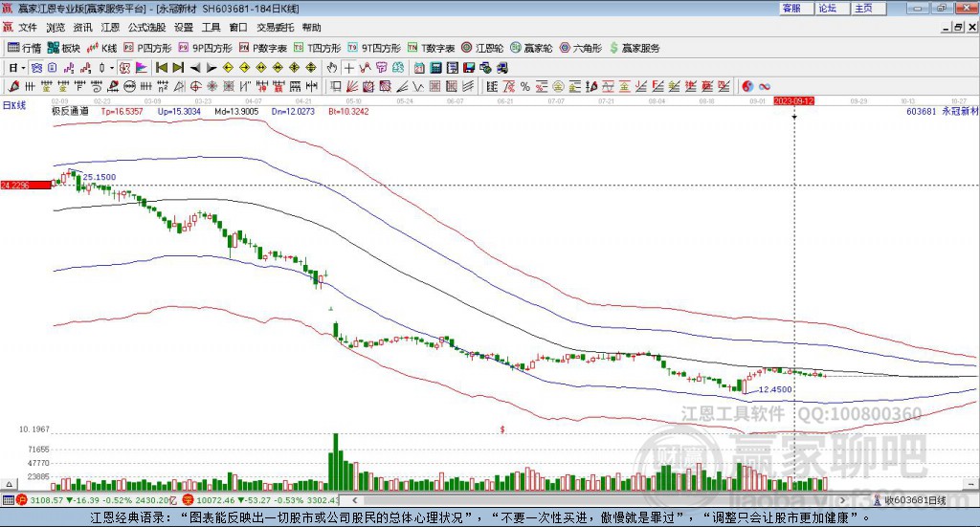
Task: Open the 江恩 menu
Action: pos(110,28)
